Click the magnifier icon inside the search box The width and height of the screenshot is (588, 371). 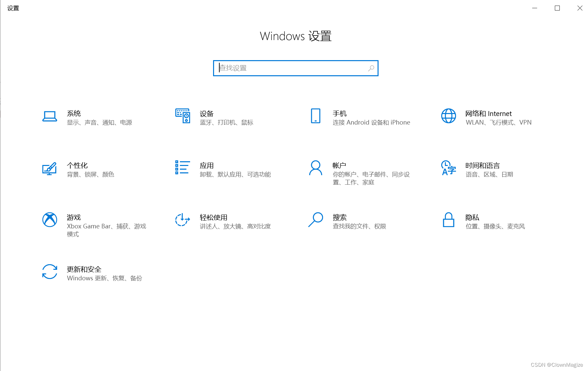[x=371, y=68]
